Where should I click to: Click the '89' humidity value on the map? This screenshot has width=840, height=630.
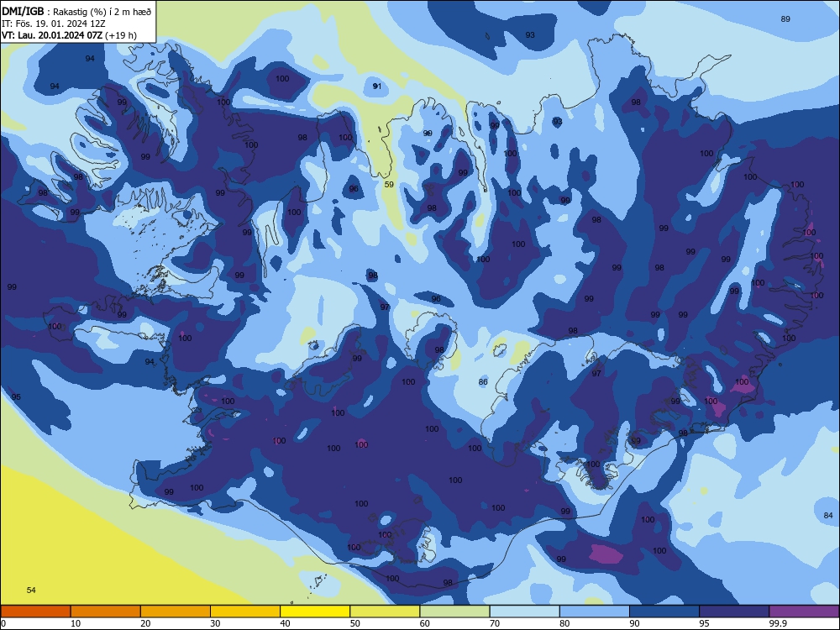(785, 18)
